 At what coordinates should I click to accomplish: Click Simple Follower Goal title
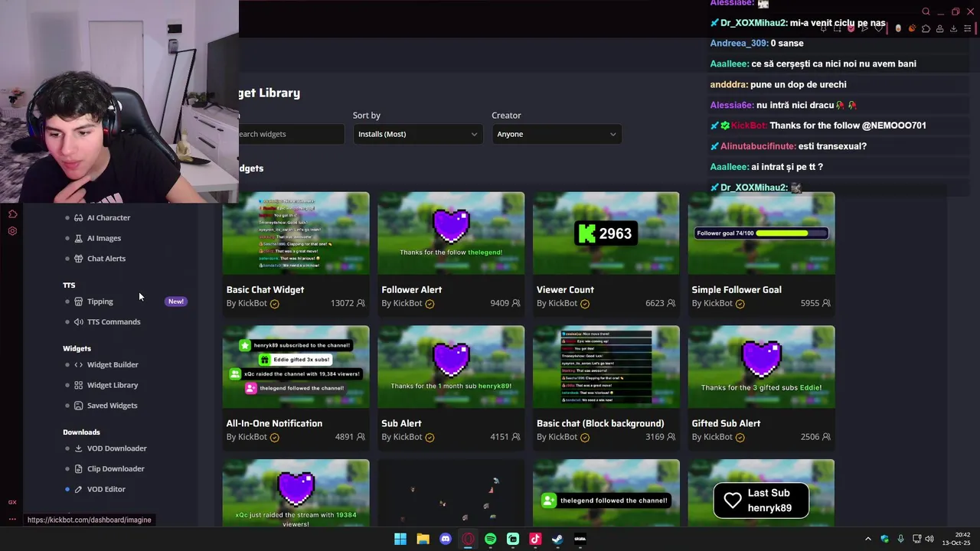(737, 290)
